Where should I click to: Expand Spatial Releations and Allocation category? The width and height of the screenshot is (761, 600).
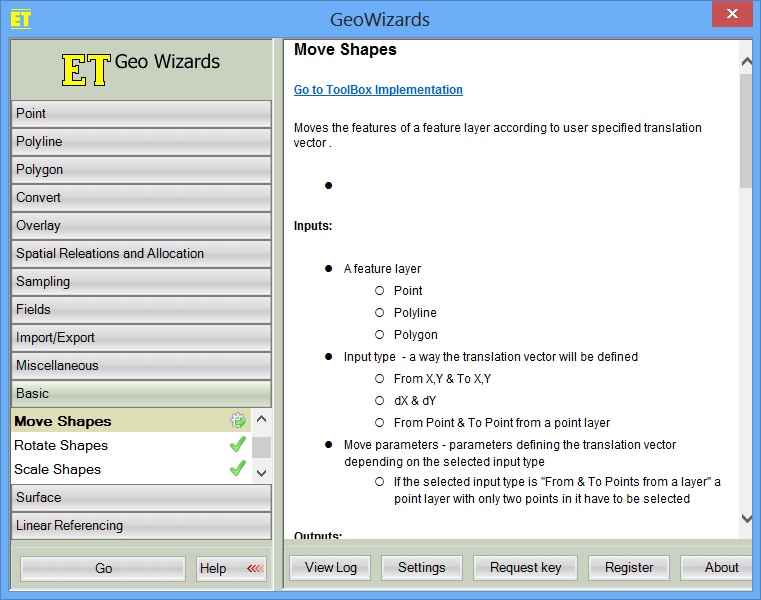point(141,253)
